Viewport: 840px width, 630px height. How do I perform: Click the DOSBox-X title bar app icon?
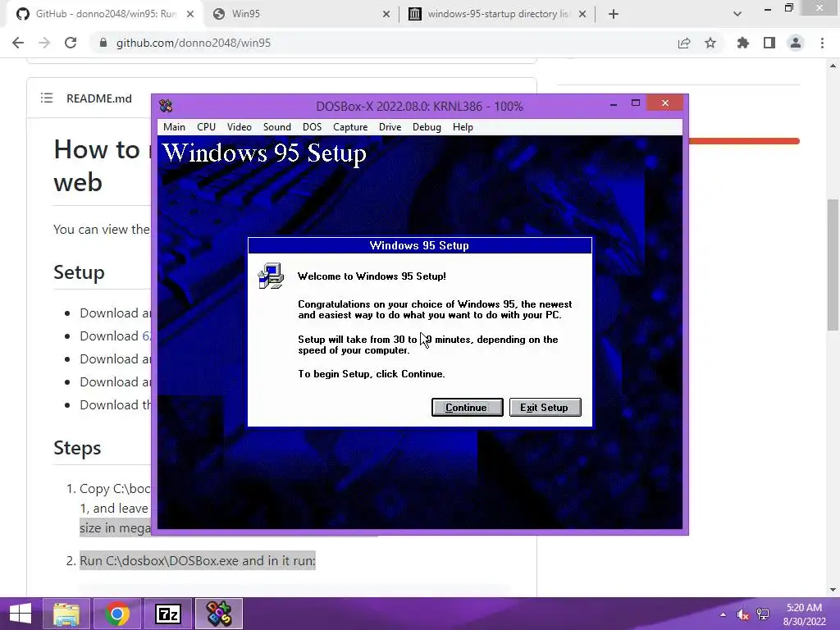point(166,106)
